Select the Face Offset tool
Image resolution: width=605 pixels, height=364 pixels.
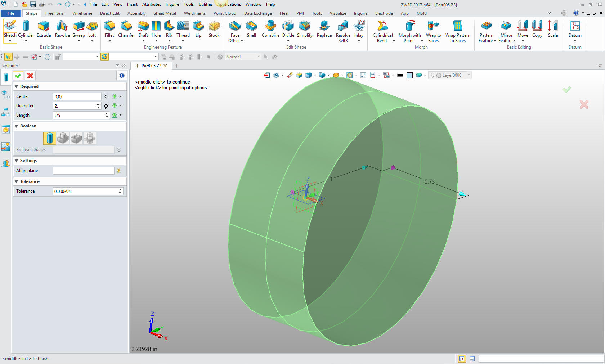click(x=235, y=31)
